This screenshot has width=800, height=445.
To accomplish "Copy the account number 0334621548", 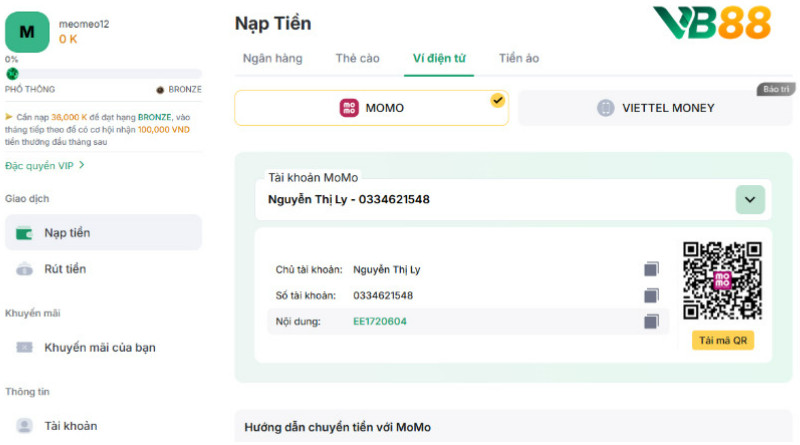I will tap(651, 295).
